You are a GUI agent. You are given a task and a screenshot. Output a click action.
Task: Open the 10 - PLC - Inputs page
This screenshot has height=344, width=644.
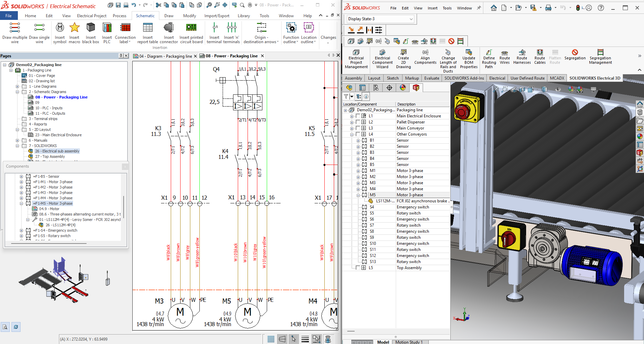tap(49, 108)
